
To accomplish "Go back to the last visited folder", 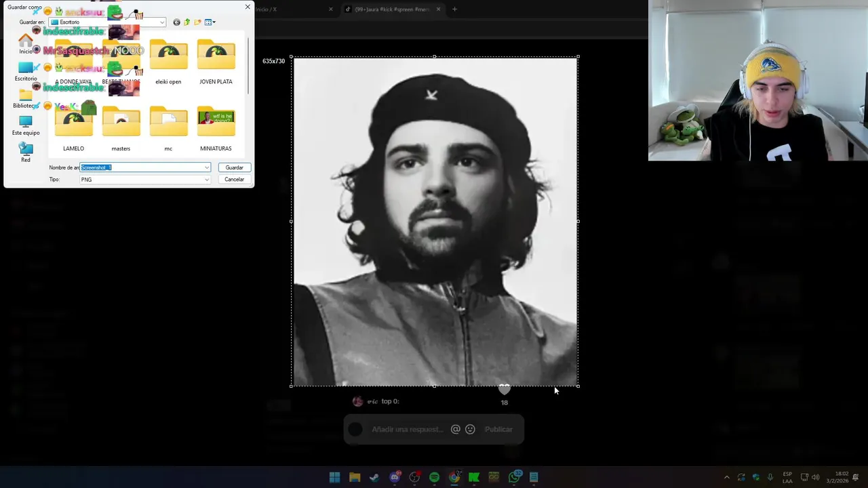I will [x=176, y=22].
